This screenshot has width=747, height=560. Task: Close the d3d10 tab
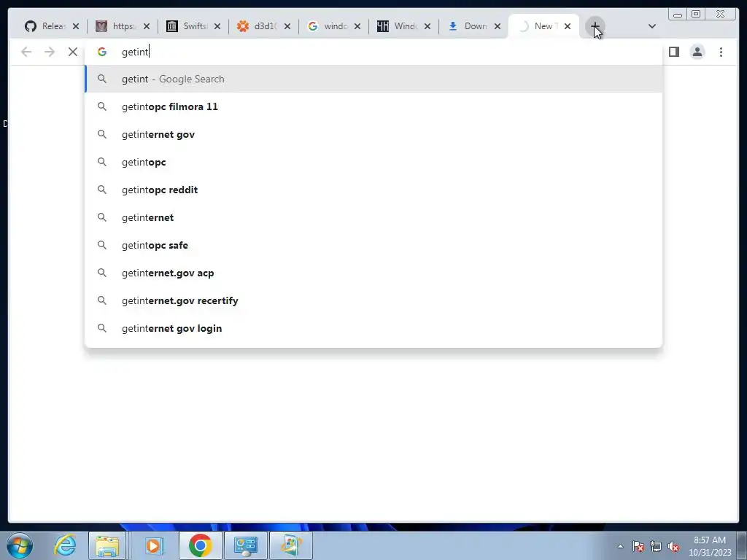tap(287, 26)
